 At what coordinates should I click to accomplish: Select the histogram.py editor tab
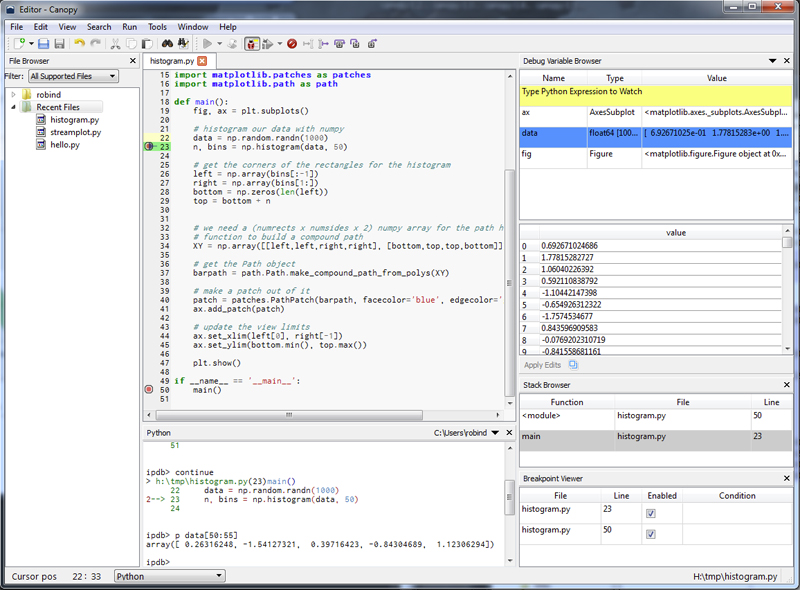[172, 61]
